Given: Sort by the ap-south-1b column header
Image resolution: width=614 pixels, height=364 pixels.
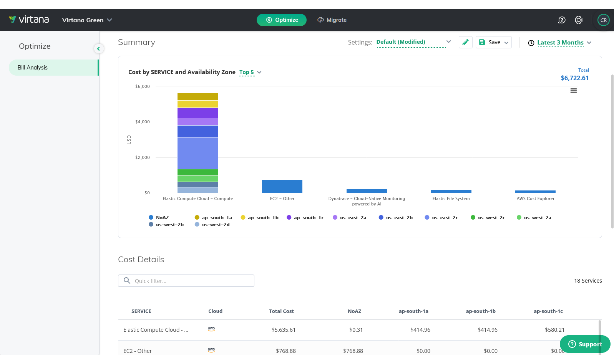Looking at the screenshot, I should 481,311.
